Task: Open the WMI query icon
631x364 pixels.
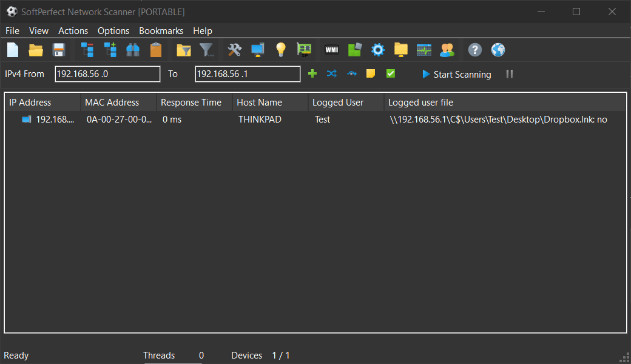Action: pyautogui.click(x=332, y=50)
